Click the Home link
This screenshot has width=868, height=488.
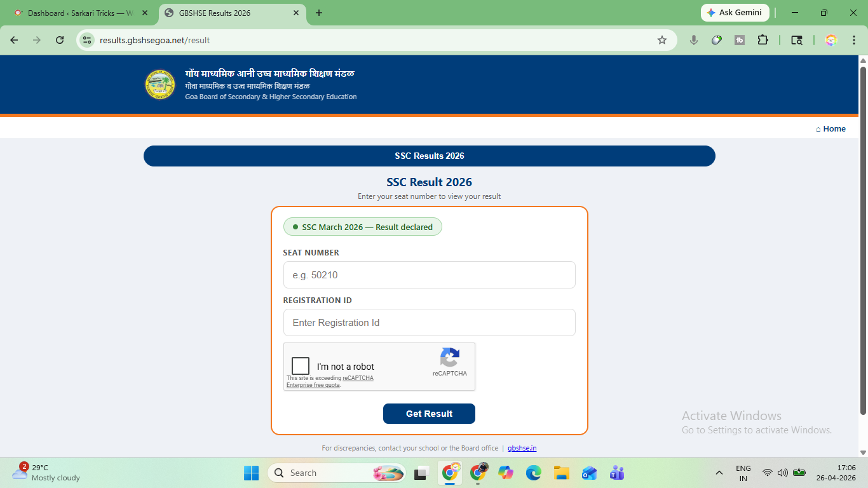click(834, 128)
